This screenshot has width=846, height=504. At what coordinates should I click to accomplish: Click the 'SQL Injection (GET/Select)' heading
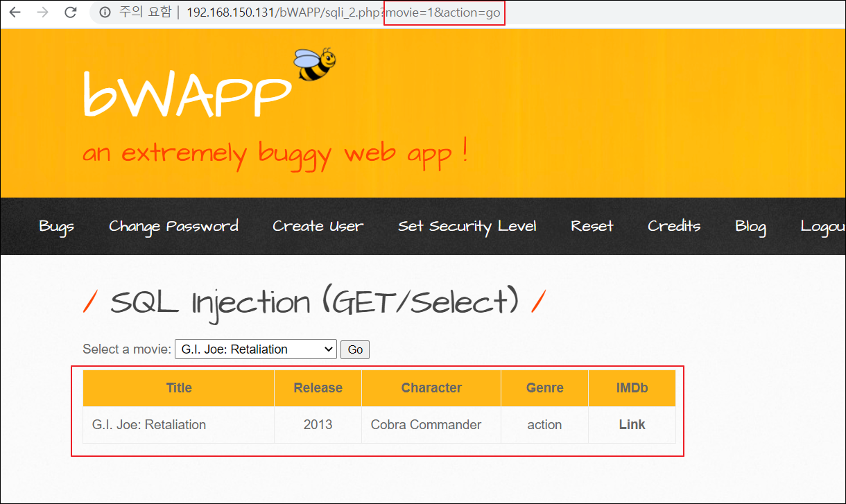[315, 302]
